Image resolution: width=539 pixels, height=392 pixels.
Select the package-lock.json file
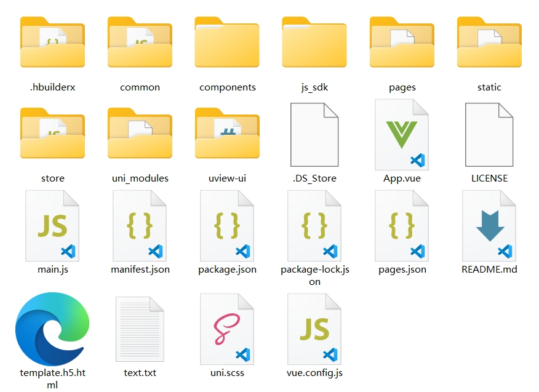pyautogui.click(x=314, y=226)
